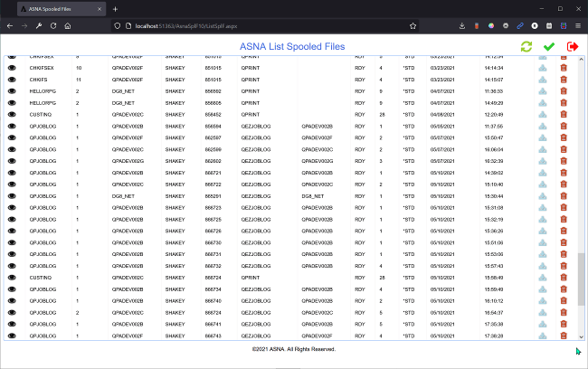Download the spool file created at 15:30:44
Viewport: 588px width, 369px height.
(x=543, y=195)
